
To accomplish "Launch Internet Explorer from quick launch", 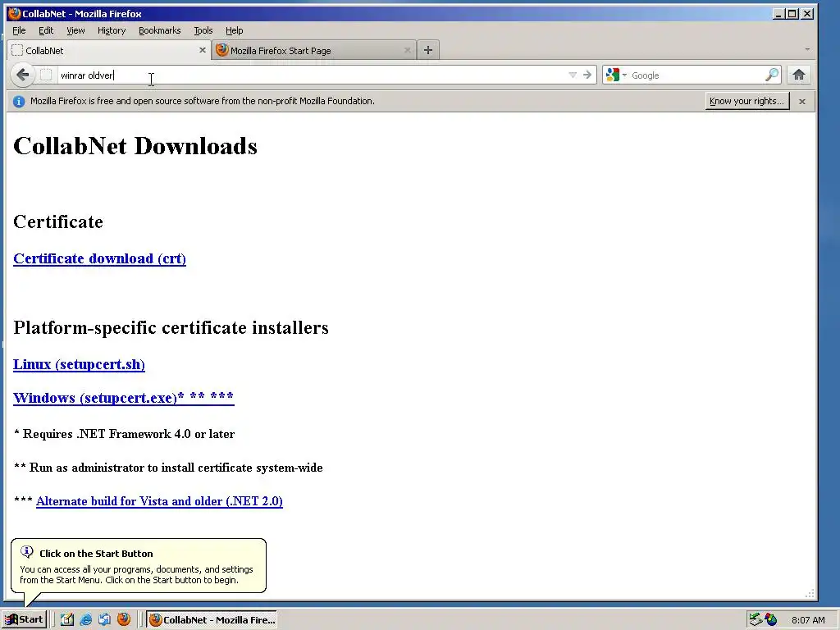I will tap(85, 620).
